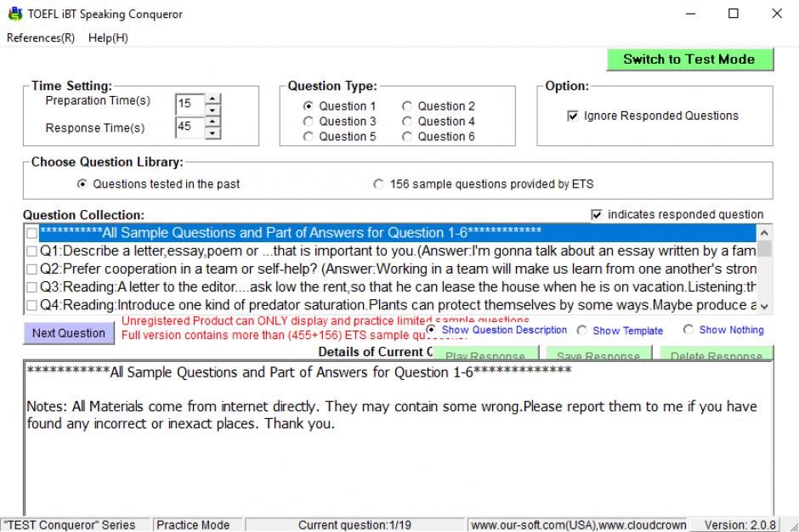Screen dimensions: 799x532
Task: Check box for All Sample Questions row
Action: point(31,233)
